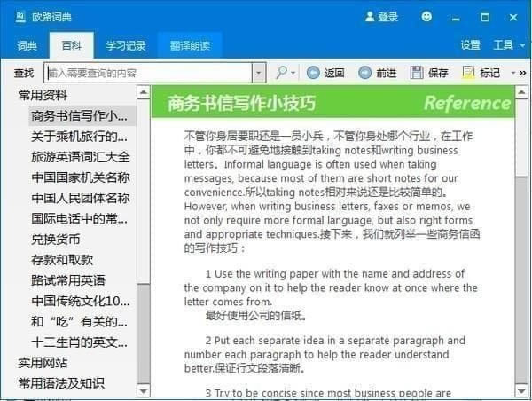Expand the 实用网站 category
This screenshot has width=532, height=401.
point(43,363)
